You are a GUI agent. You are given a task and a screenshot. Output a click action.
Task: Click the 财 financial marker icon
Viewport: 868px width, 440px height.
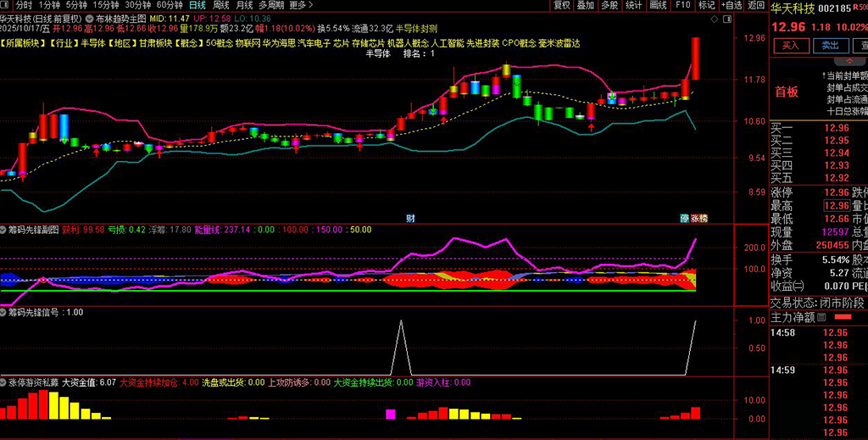410,218
